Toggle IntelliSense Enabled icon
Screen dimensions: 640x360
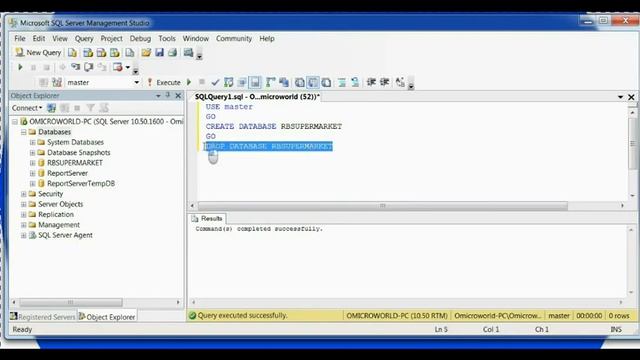[256, 82]
